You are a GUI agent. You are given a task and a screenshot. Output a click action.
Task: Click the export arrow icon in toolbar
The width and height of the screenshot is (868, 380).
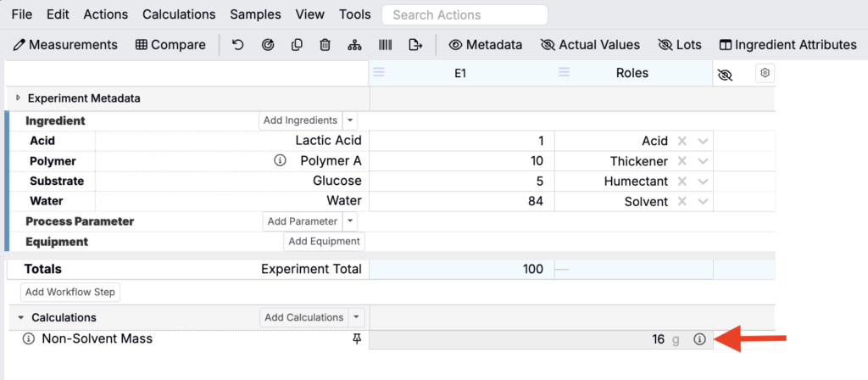415,45
